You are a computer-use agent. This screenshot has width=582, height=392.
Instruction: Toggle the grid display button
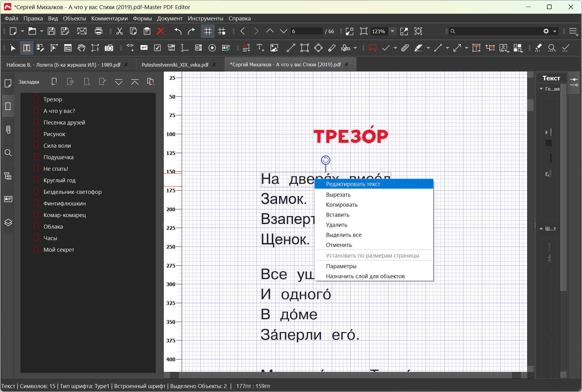(x=208, y=31)
